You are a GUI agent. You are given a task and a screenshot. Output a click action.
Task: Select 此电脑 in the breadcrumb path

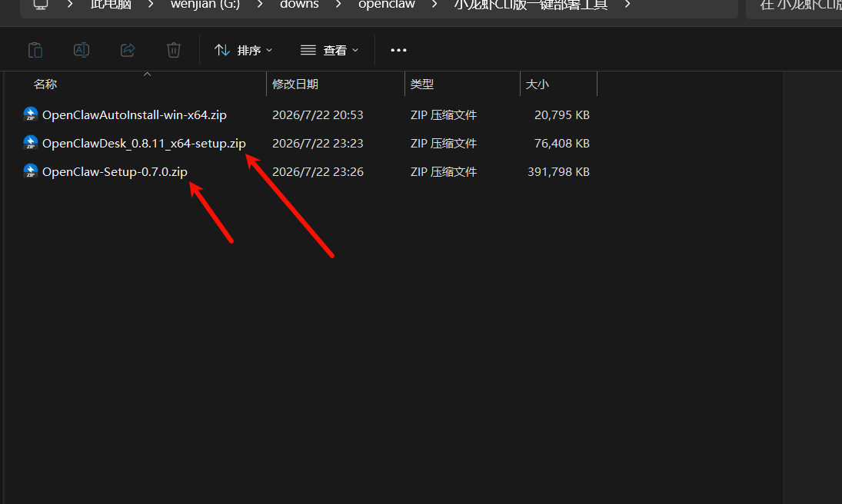111,5
